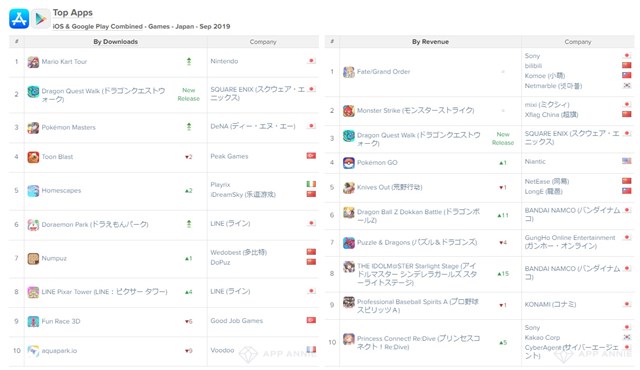
Task: Click the Niantic company name
Action: (535, 162)
